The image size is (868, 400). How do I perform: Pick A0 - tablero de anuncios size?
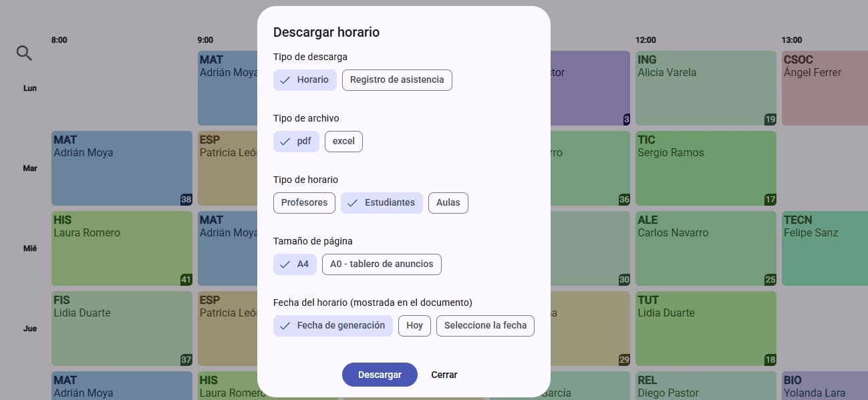tap(382, 264)
